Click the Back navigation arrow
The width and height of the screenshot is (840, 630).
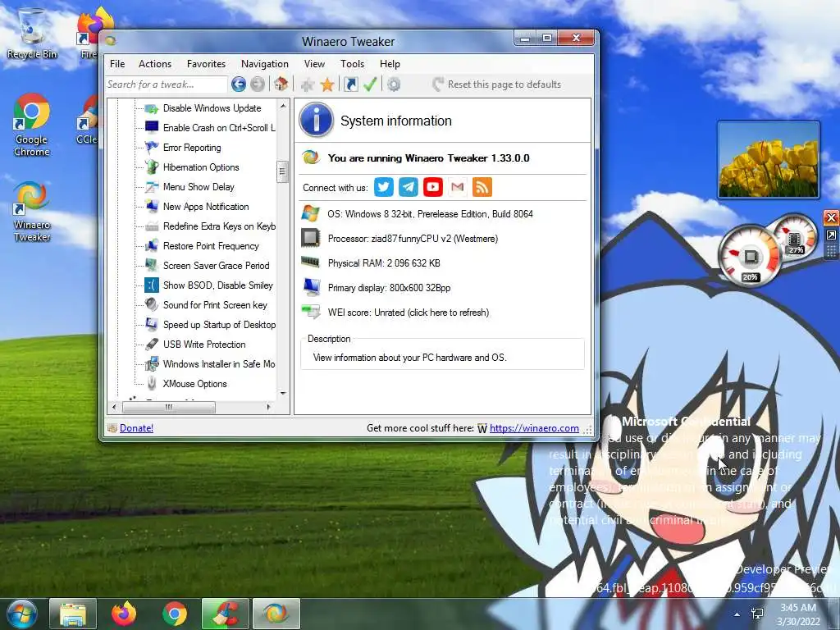pos(239,84)
